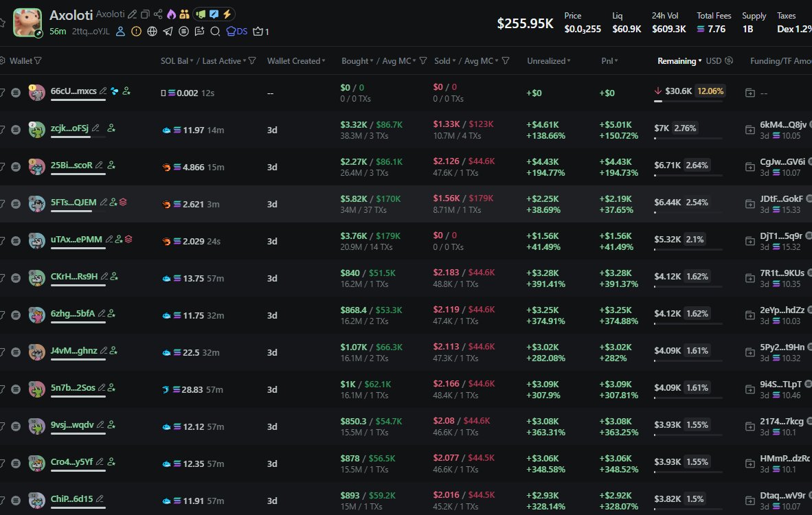Toggle filter icon next to Wallet header
812x515 pixels.
pos(38,61)
